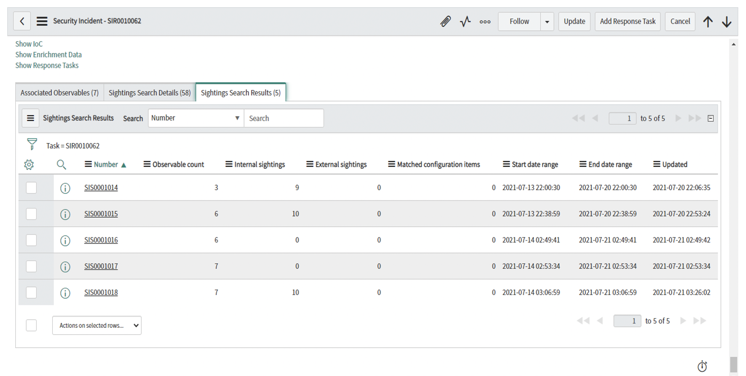Viewport: 746px width, 376px height.
Task: Switch to Associated Observables (7) tab
Action: pyautogui.click(x=59, y=93)
